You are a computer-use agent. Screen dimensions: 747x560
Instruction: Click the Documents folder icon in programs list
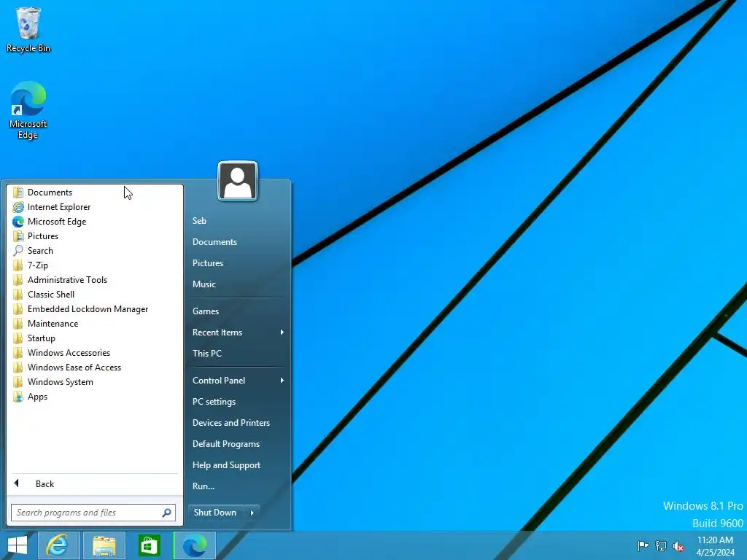(18, 192)
